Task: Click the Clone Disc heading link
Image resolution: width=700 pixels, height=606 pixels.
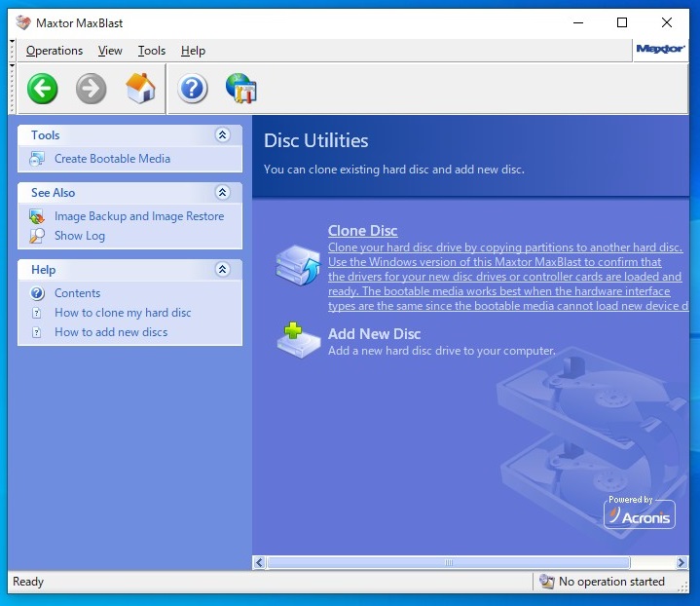Action: click(x=362, y=231)
